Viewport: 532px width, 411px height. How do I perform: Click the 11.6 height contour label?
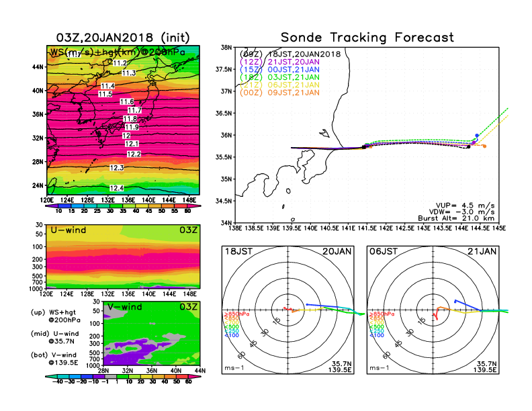127,101
